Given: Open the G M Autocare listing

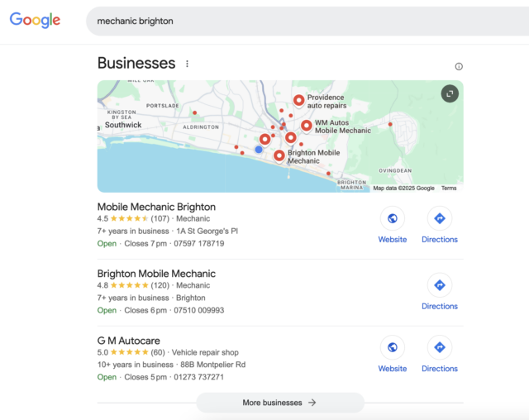Looking at the screenshot, I should [x=129, y=341].
